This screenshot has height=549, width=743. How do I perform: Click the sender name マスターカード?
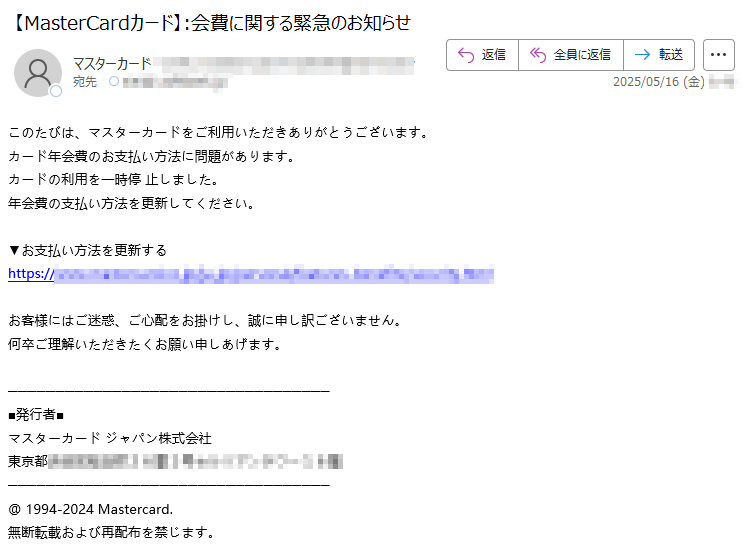(x=112, y=63)
